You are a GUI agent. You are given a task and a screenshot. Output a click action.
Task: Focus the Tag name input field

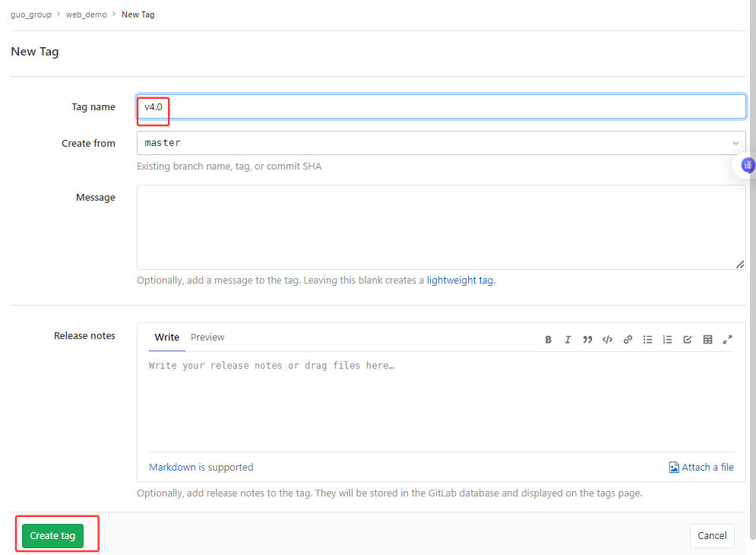441,106
